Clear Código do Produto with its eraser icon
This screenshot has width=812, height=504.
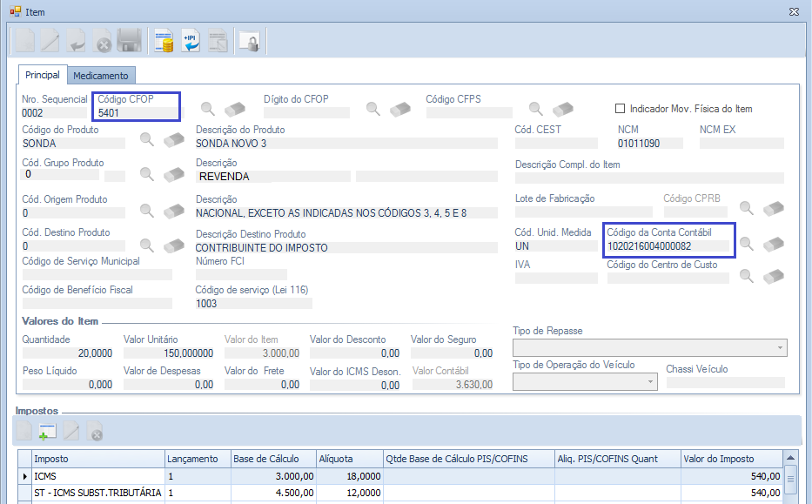(174, 139)
